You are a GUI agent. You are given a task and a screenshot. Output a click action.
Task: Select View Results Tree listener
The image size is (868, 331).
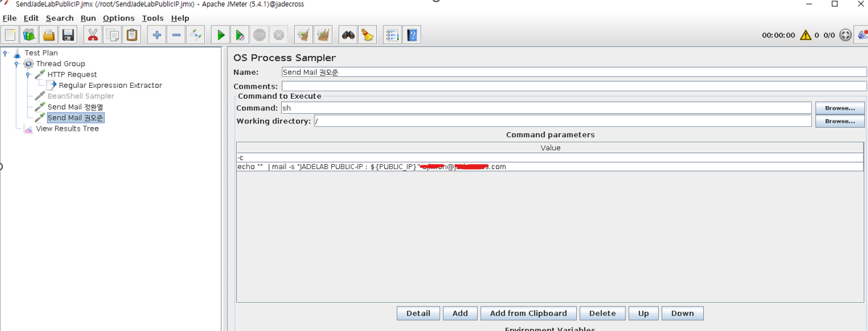[x=67, y=128]
